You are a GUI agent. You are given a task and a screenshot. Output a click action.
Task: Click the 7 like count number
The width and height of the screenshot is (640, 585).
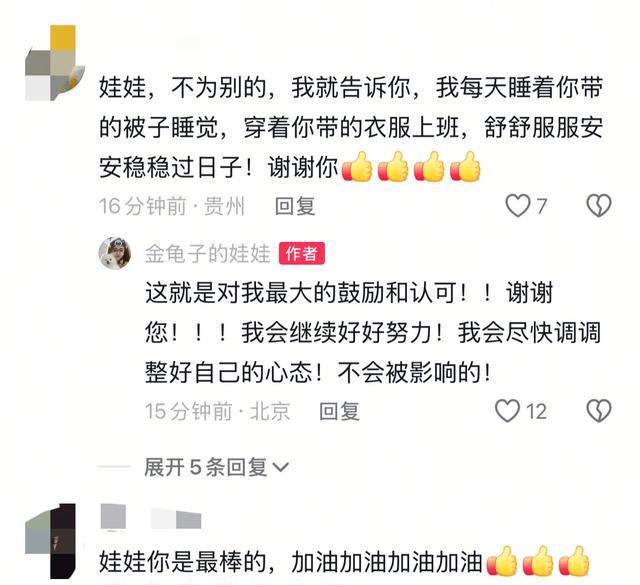click(541, 206)
